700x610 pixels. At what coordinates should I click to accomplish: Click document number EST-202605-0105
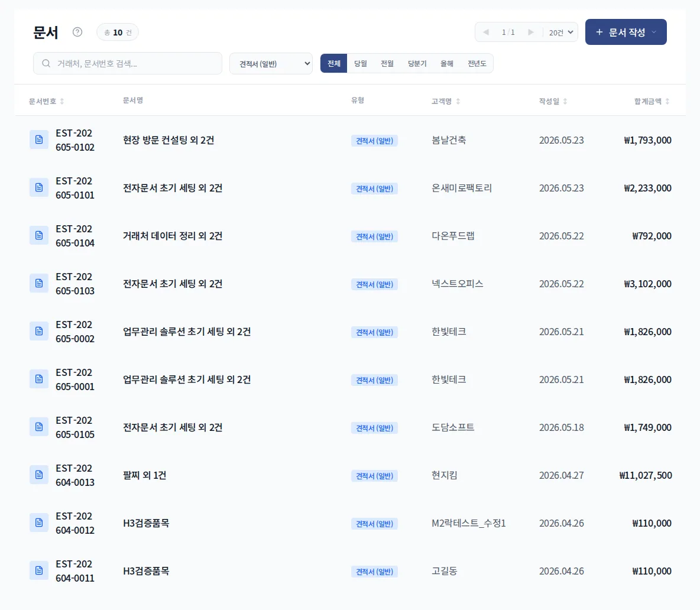(75, 427)
